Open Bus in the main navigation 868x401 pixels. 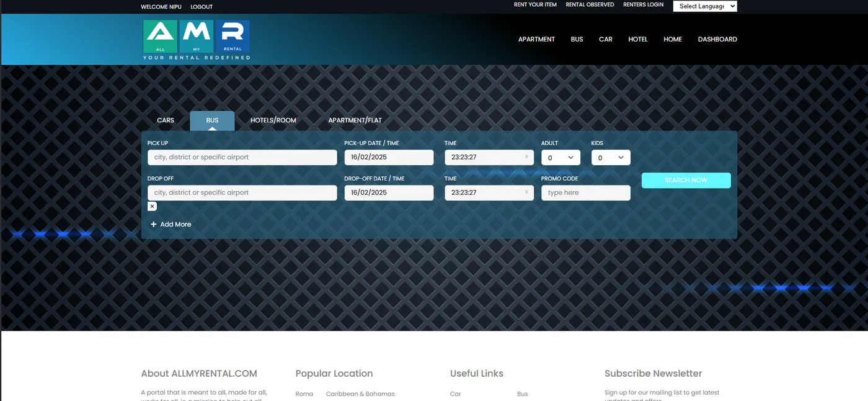click(577, 39)
